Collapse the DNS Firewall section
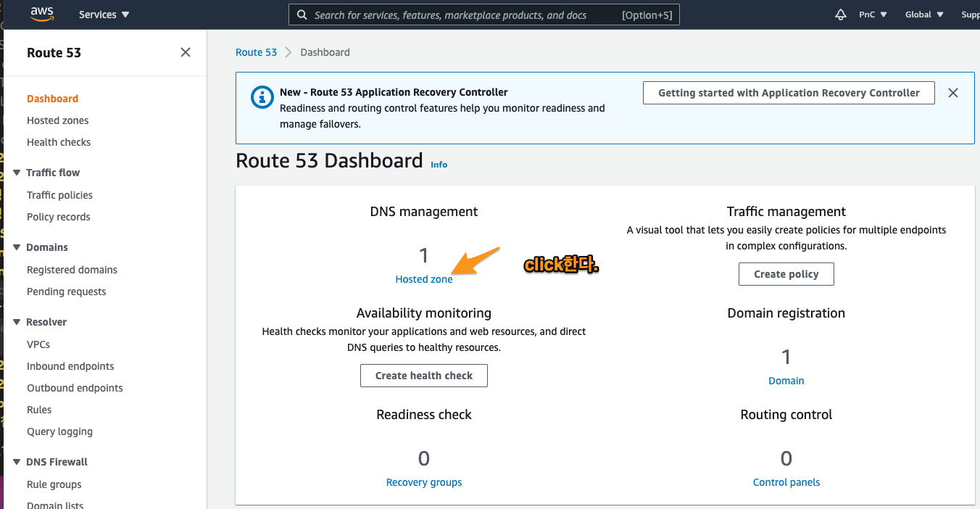 click(17, 462)
